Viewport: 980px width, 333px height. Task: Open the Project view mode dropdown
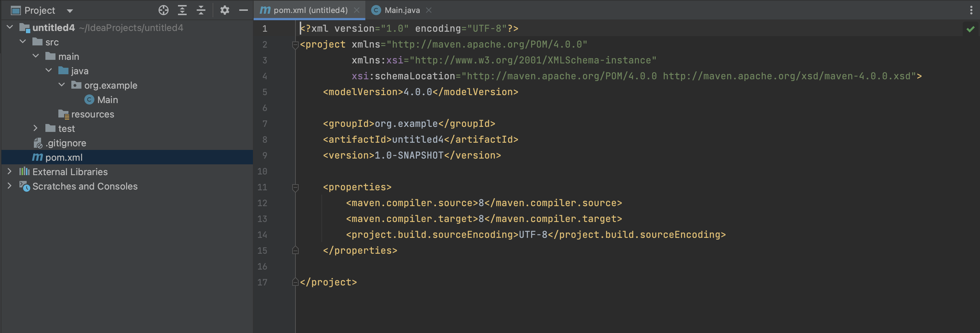coord(70,10)
